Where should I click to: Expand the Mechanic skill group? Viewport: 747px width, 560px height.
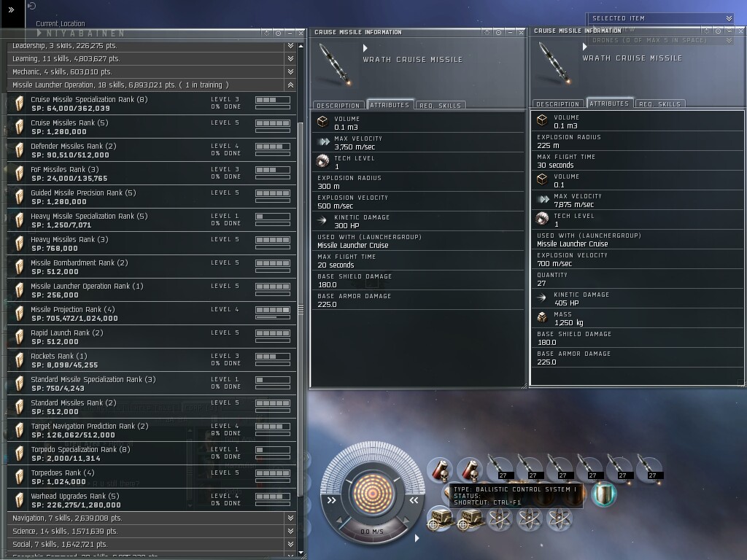point(290,72)
